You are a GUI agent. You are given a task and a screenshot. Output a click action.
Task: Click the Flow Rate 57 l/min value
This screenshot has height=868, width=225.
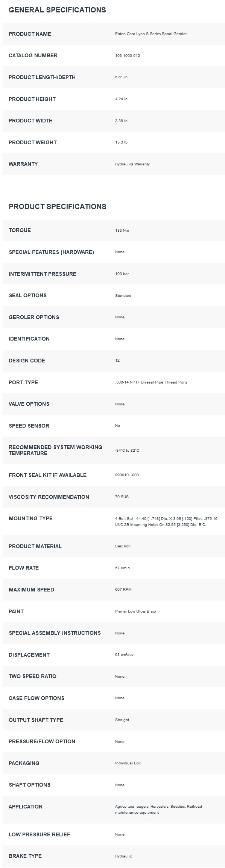pos(122,568)
